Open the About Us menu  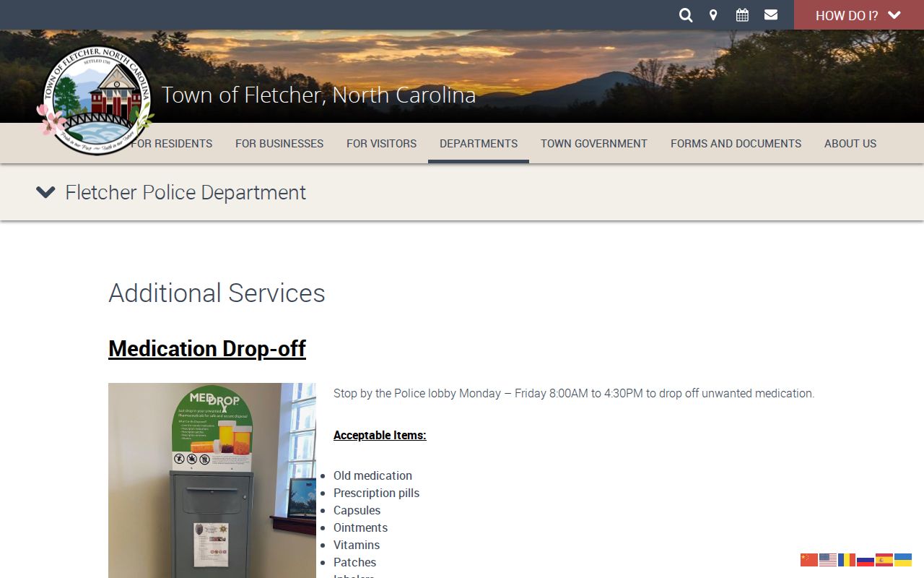(850, 143)
